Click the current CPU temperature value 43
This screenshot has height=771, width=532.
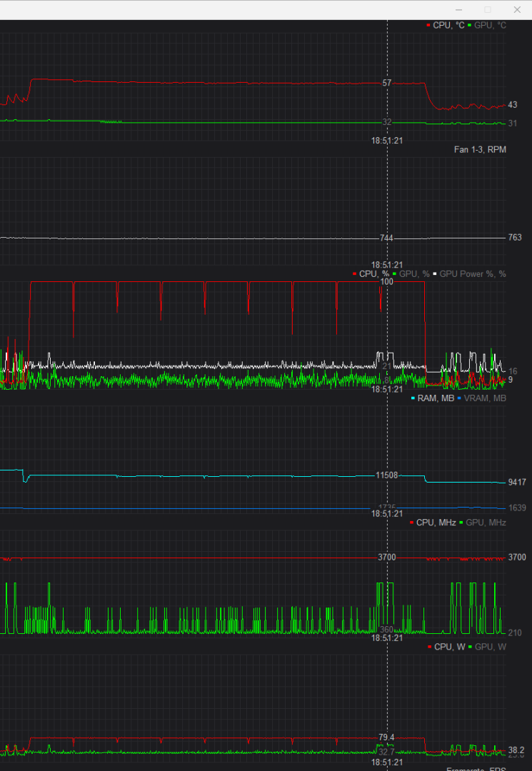pyautogui.click(x=512, y=105)
